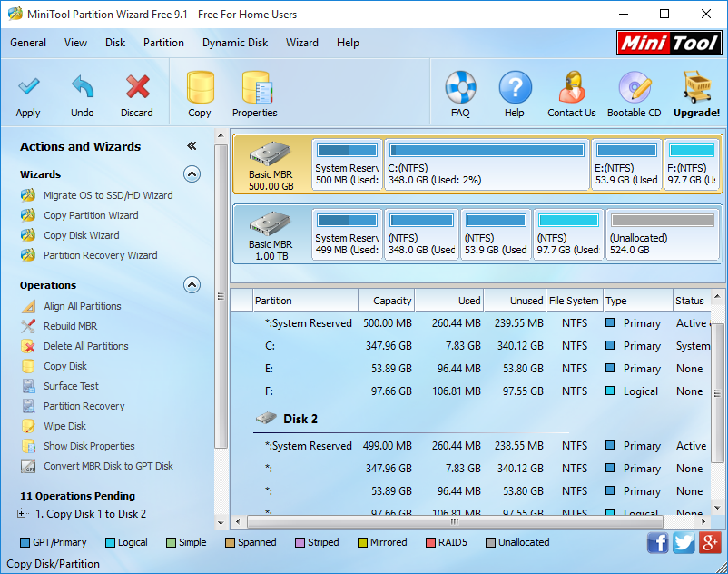Viewport: 728px width, 574px height.
Task: Collapse the Operations section
Action: 192,284
